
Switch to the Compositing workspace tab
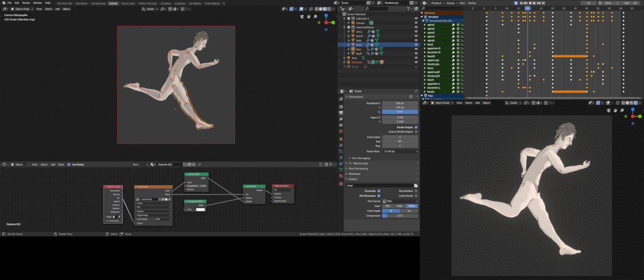pos(98,3)
